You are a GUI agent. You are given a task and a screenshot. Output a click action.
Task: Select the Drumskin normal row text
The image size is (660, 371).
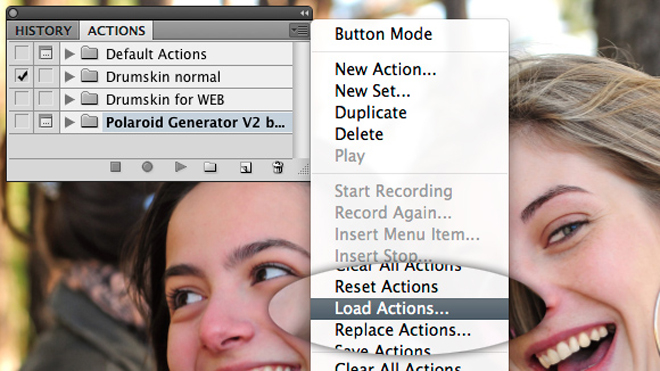coord(163,77)
